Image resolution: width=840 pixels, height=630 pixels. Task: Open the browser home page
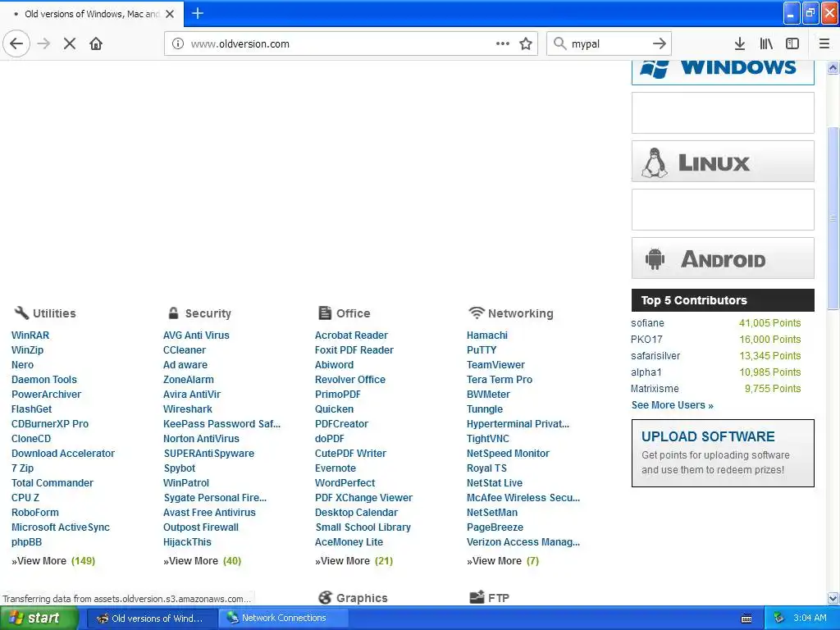click(96, 43)
